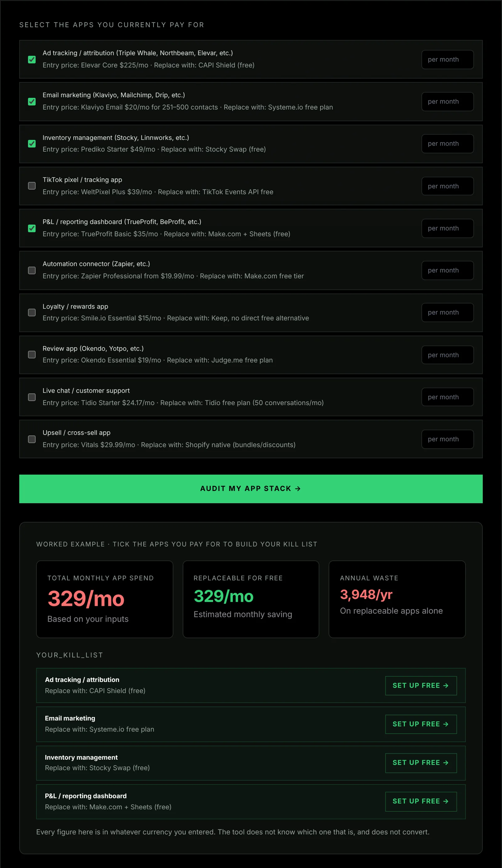The image size is (502, 868).
Task: Uncheck the Inventory management checkbox
Action: (32, 144)
